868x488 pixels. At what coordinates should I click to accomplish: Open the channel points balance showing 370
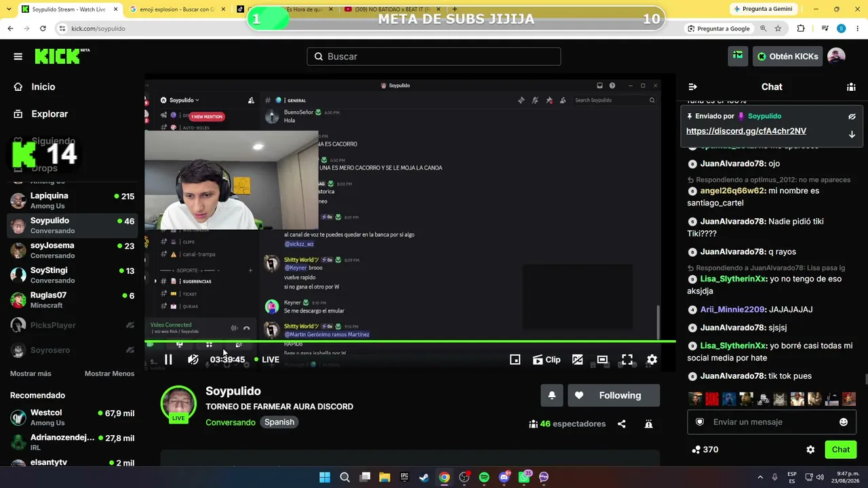click(705, 449)
